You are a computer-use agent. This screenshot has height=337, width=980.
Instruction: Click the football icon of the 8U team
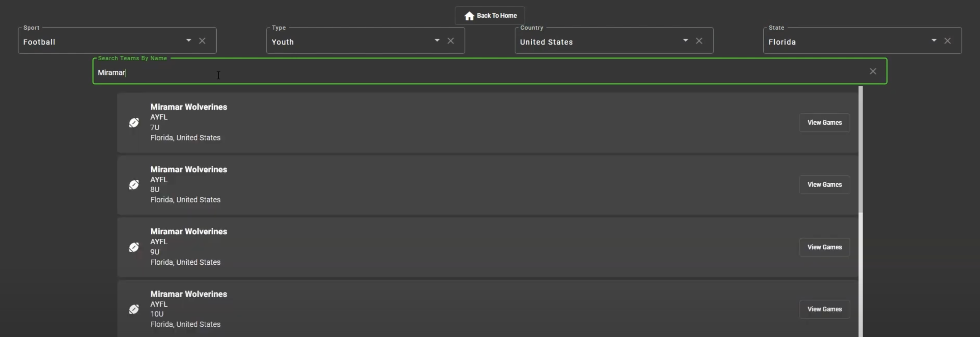click(x=134, y=185)
